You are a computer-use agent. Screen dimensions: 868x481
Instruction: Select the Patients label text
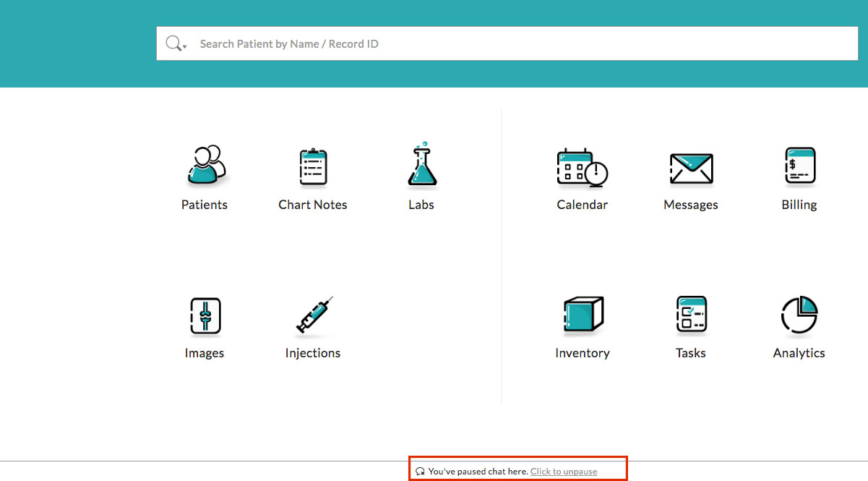pos(205,205)
